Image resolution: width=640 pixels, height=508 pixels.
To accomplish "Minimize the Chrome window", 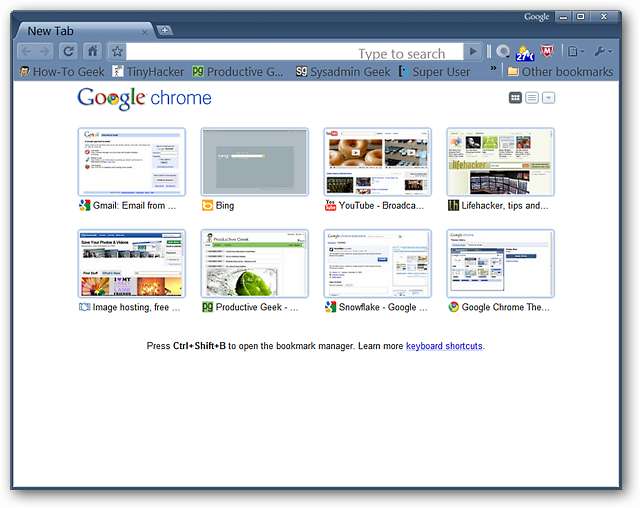I will tap(564, 17).
